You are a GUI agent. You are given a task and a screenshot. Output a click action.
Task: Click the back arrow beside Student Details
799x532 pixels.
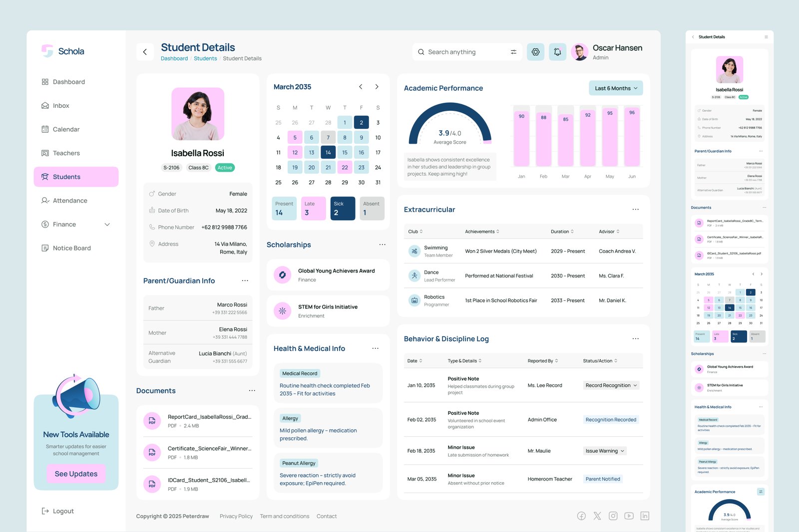pyautogui.click(x=145, y=51)
